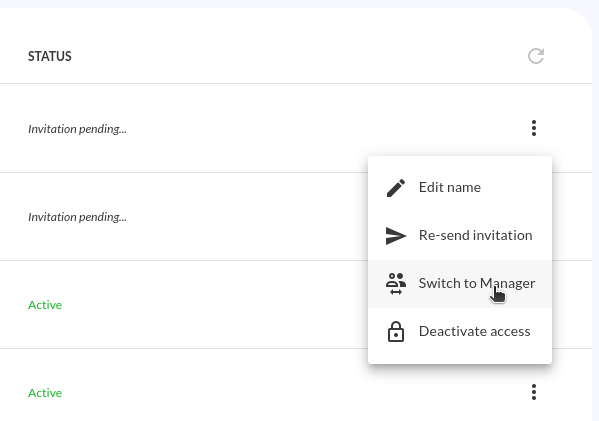This screenshot has height=421, width=599.
Task: Select Deactivate access from the menu
Action: tap(460, 332)
